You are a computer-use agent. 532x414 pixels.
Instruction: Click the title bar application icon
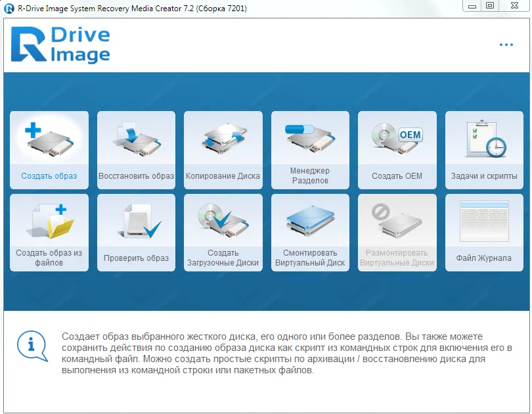pyautogui.click(x=9, y=8)
